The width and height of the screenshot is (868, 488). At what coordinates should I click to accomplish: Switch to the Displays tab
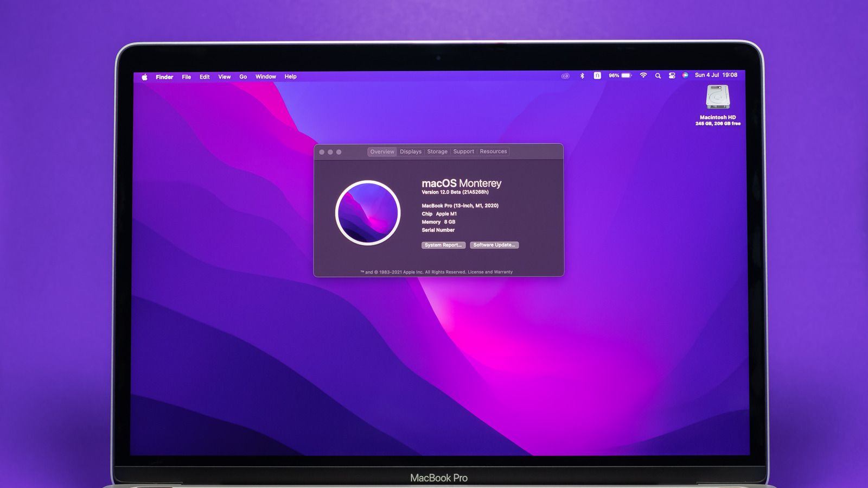tap(411, 152)
